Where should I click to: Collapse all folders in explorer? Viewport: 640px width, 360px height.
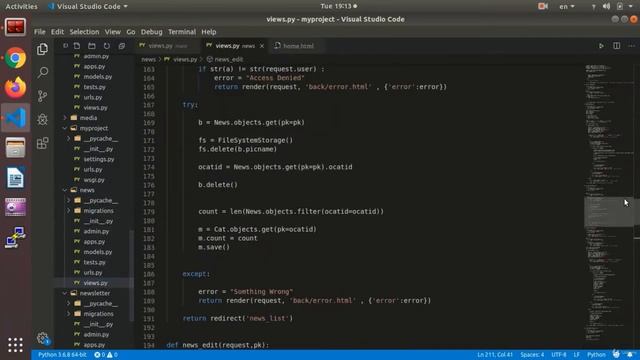122,46
